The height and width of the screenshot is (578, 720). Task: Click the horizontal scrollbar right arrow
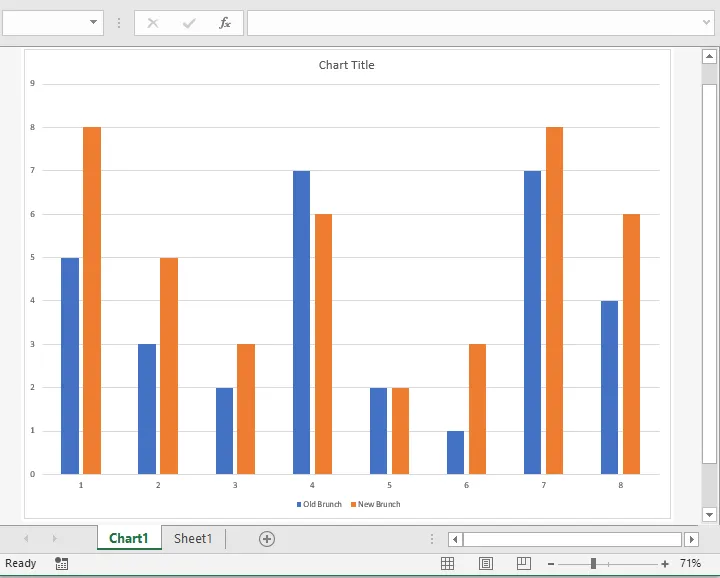pos(692,539)
